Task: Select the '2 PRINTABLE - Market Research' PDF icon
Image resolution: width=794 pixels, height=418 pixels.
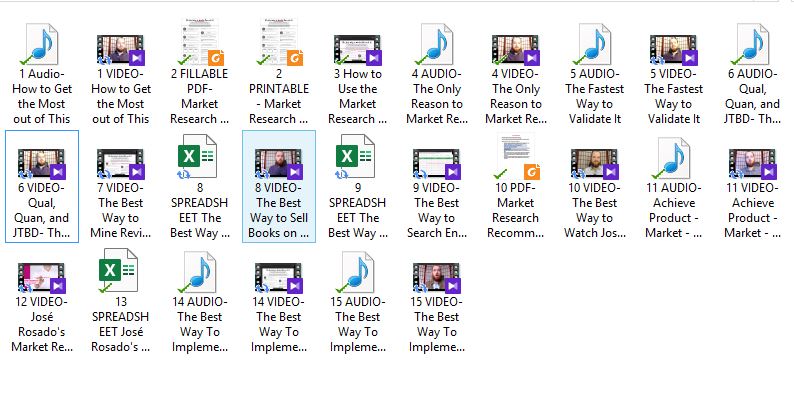Action: click(279, 45)
